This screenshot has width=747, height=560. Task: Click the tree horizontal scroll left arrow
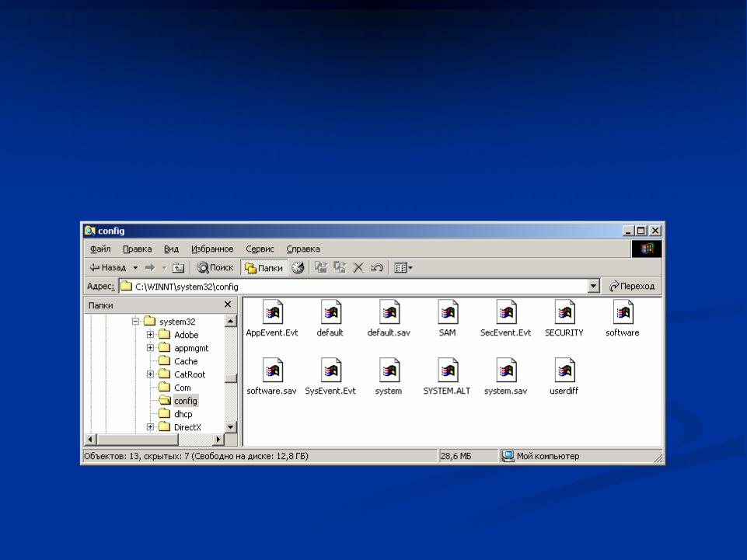(x=90, y=440)
